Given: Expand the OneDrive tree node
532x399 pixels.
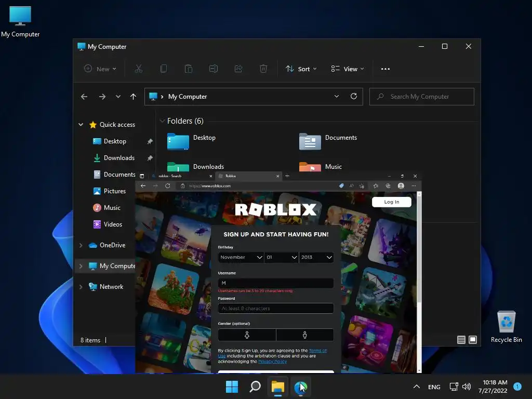Looking at the screenshot, I should tap(81, 245).
